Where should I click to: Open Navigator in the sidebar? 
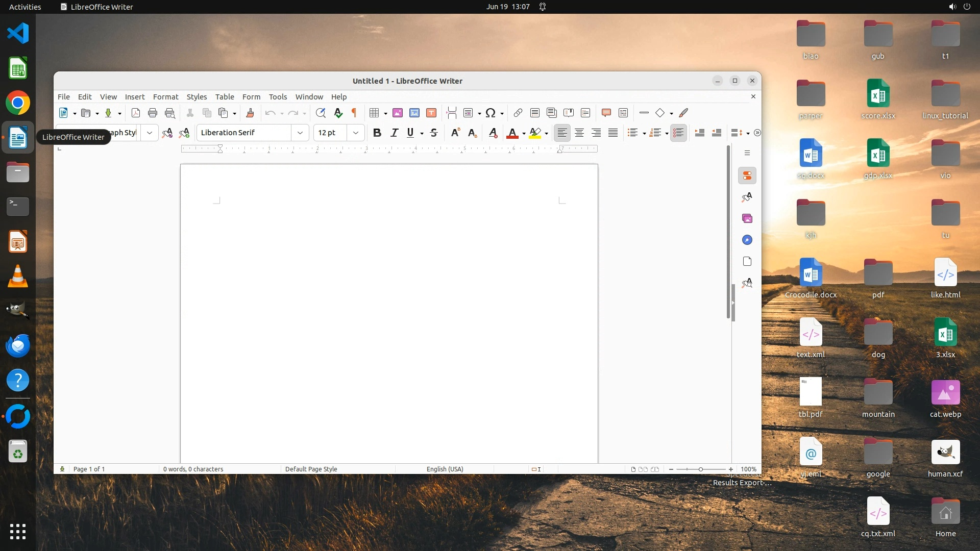click(747, 240)
